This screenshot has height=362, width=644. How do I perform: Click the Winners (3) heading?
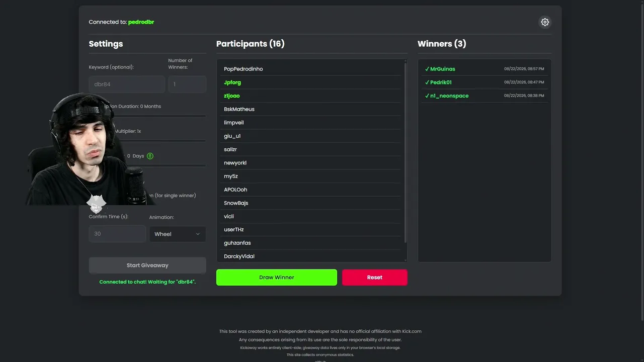click(442, 44)
